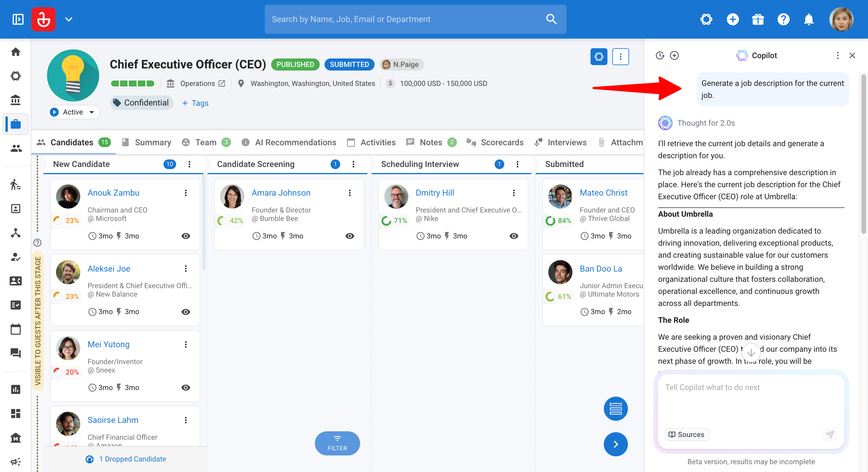Open the notifications bell
The height and width of the screenshot is (472, 868).
click(809, 19)
